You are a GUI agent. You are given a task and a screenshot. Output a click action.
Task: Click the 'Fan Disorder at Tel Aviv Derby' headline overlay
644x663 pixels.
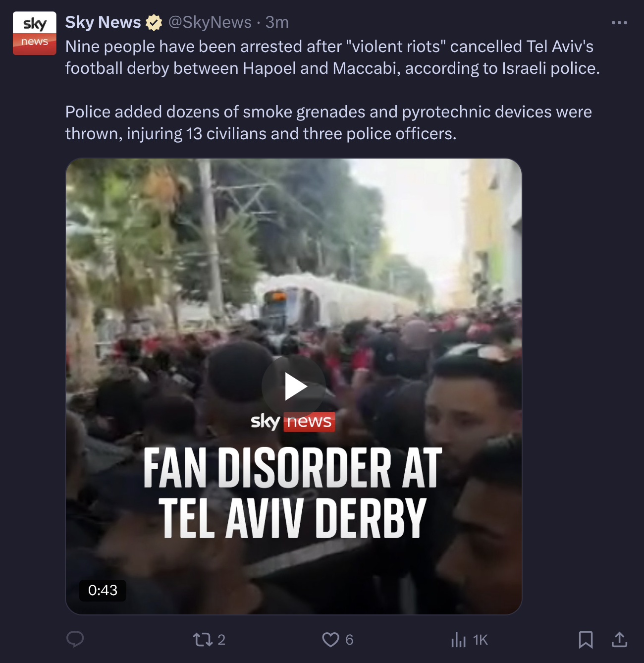pyautogui.click(x=293, y=493)
